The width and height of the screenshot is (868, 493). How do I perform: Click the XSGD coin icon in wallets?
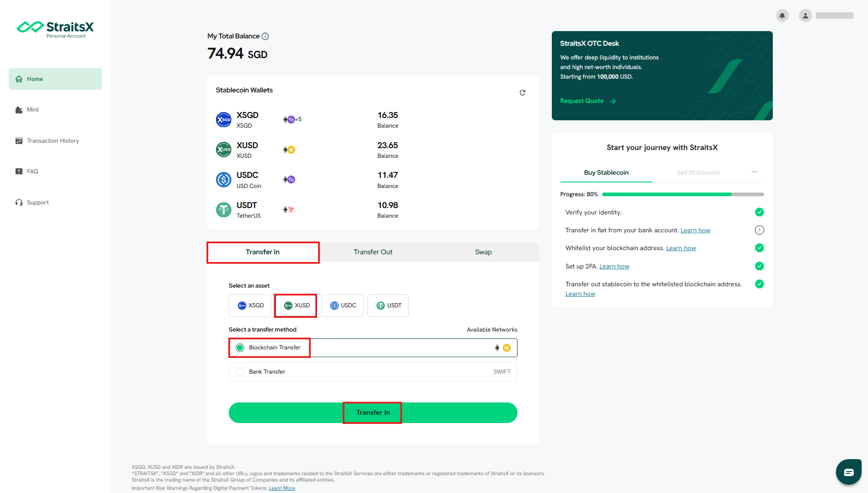point(224,120)
